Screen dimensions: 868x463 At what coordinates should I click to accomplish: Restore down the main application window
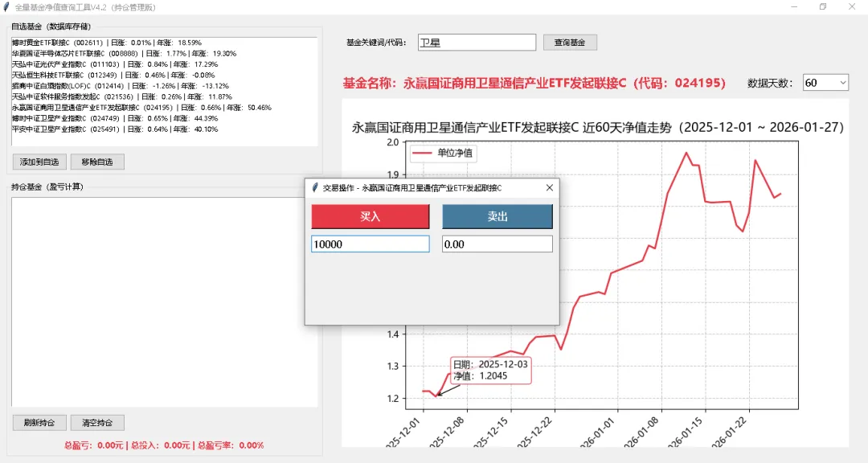823,7
